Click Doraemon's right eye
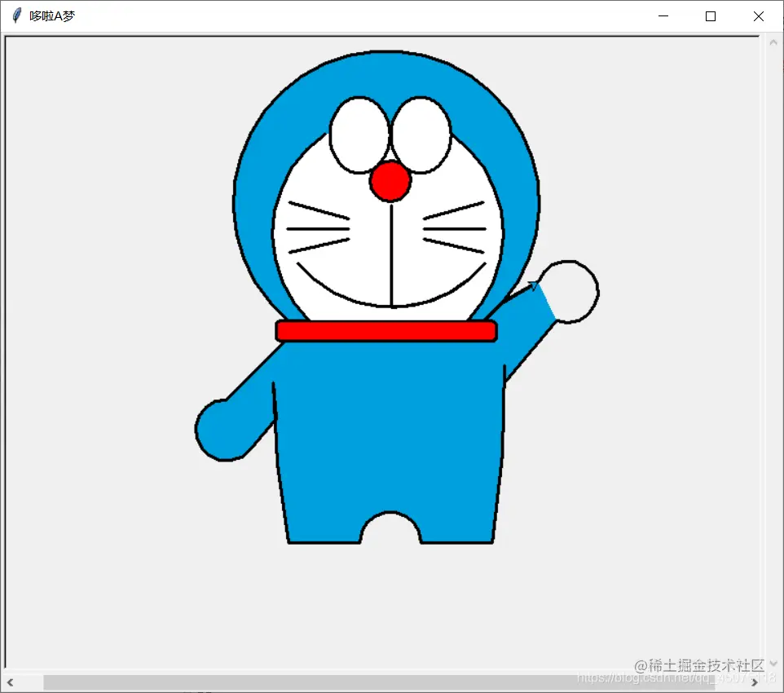This screenshot has width=784, height=693. coord(420,135)
